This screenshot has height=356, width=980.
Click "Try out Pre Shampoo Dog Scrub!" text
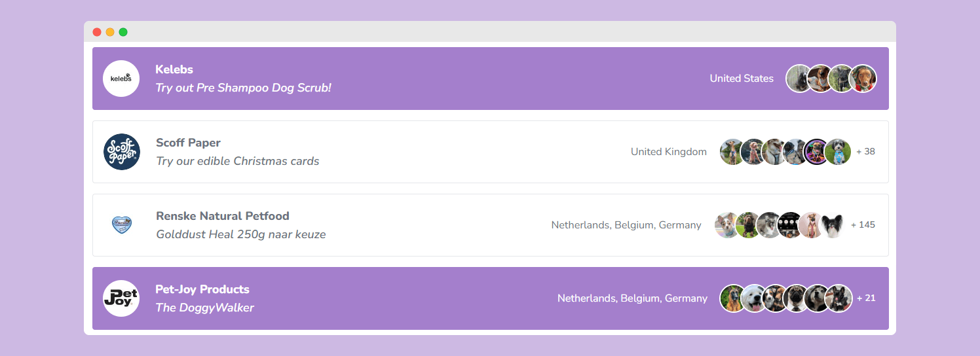coord(243,88)
